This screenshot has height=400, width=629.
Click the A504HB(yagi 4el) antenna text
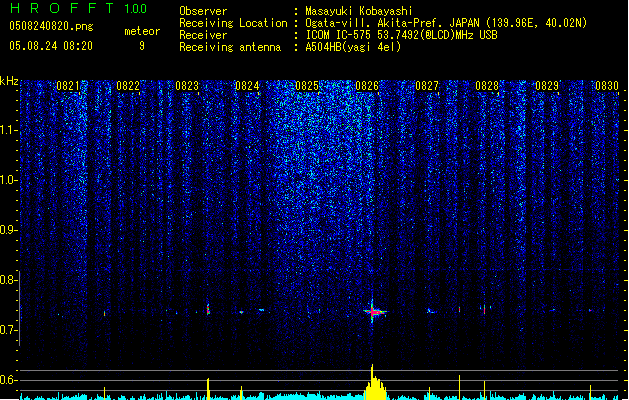point(353,47)
